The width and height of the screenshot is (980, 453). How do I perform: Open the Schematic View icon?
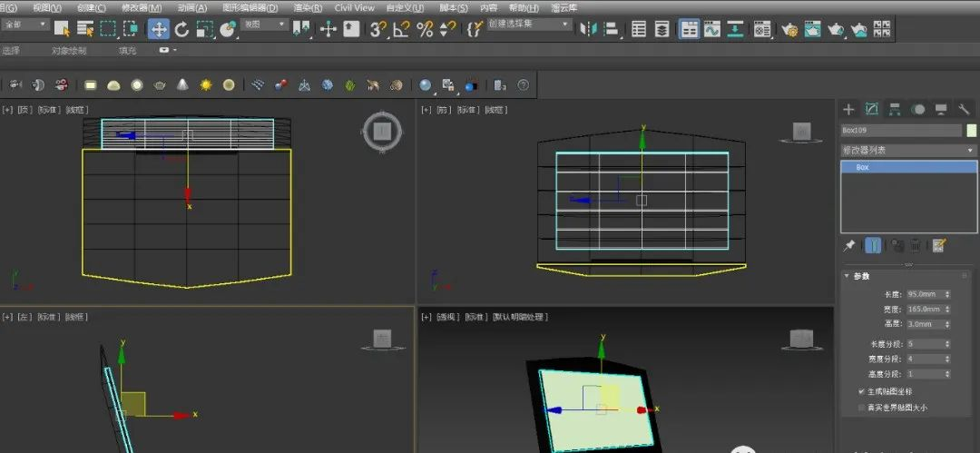[735, 29]
